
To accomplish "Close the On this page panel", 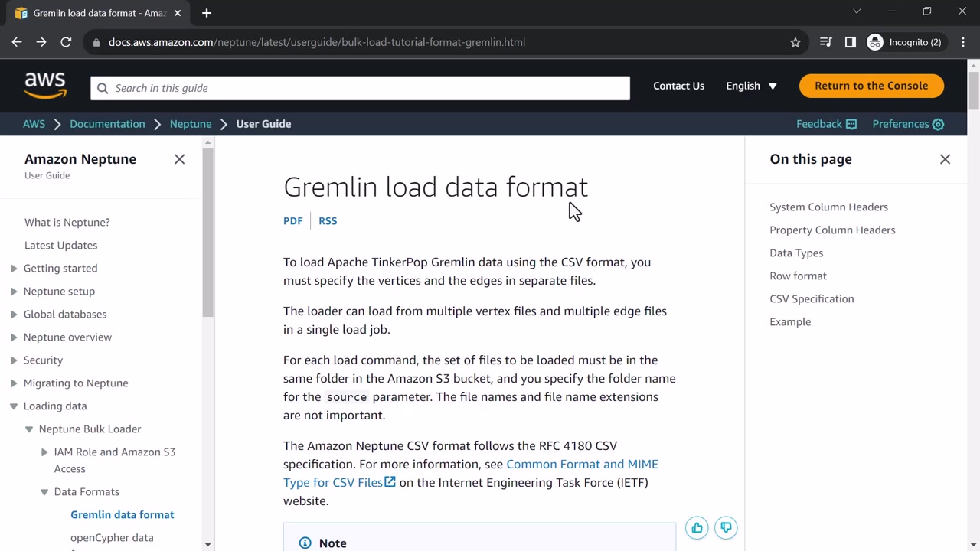I will coord(945,159).
